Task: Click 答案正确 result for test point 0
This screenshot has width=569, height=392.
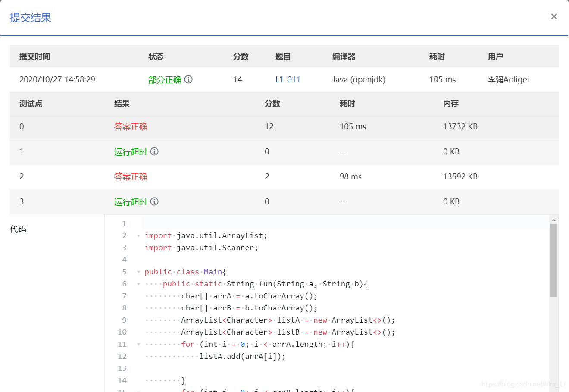Action: coord(131,126)
